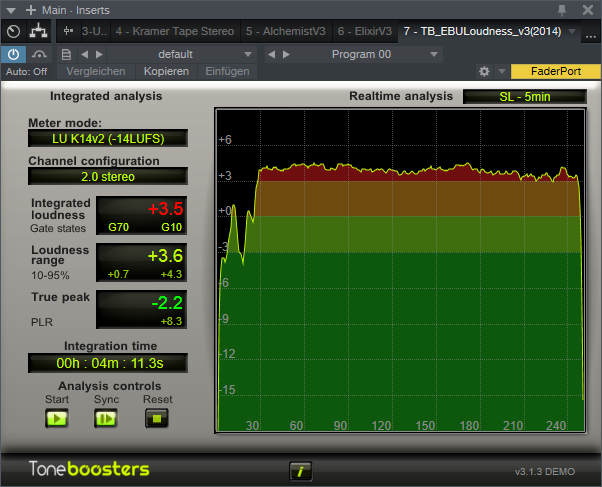Screen dimensions: 602x487
Task: Open the Program 00 dropdown
Action: pyautogui.click(x=367, y=54)
